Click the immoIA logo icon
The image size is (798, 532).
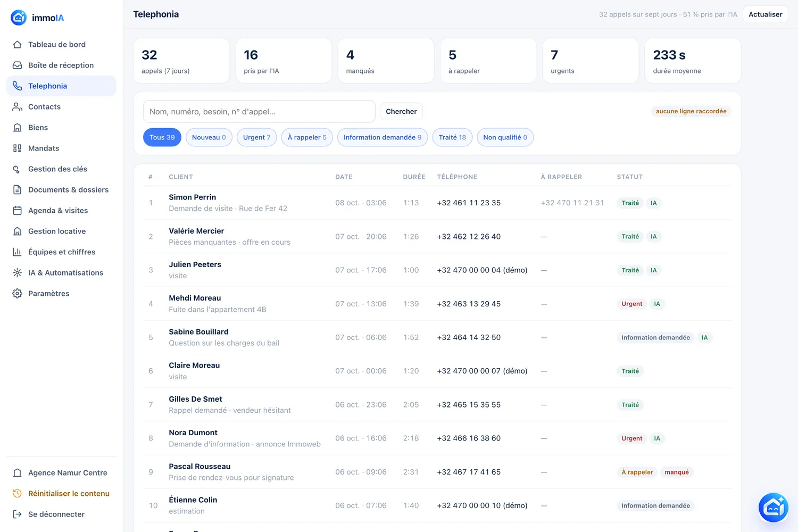point(19,18)
